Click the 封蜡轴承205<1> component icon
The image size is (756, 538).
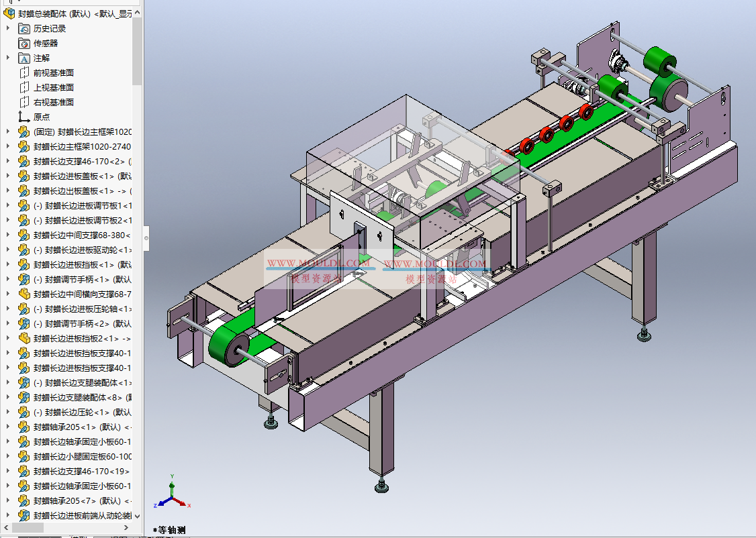[24, 427]
